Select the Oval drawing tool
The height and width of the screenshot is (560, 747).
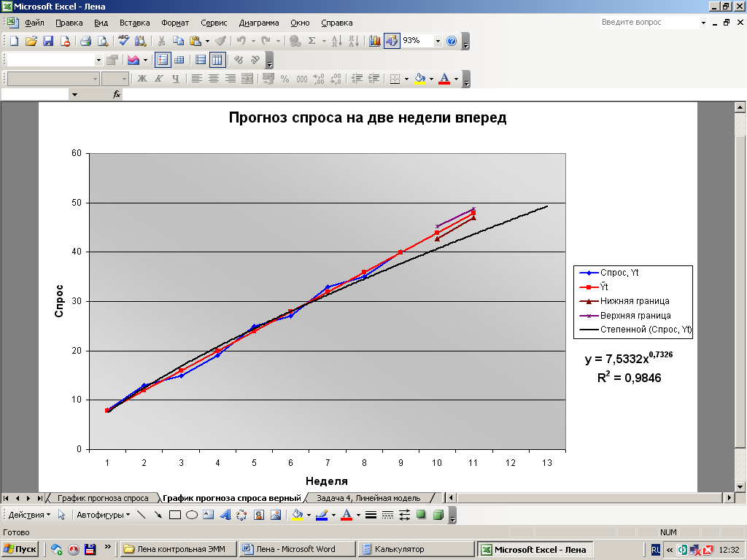pyautogui.click(x=192, y=515)
